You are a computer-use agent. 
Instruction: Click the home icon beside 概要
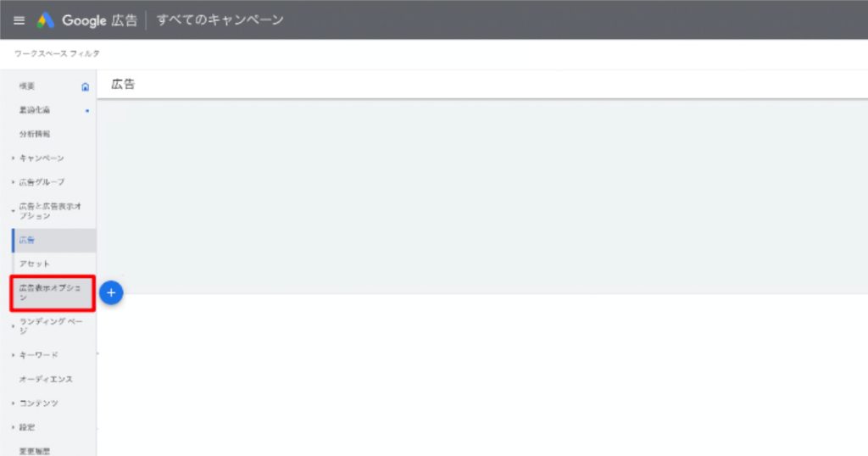[x=86, y=87]
